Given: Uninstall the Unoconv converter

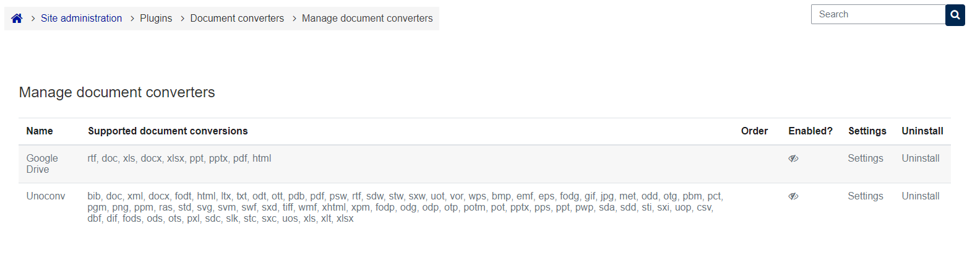Looking at the screenshot, I should click(x=921, y=196).
